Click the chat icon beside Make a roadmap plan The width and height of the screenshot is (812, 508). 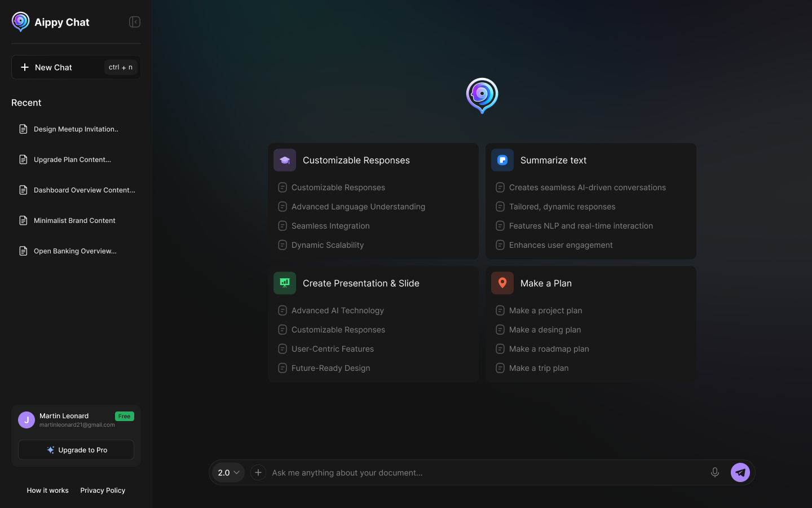(x=500, y=349)
